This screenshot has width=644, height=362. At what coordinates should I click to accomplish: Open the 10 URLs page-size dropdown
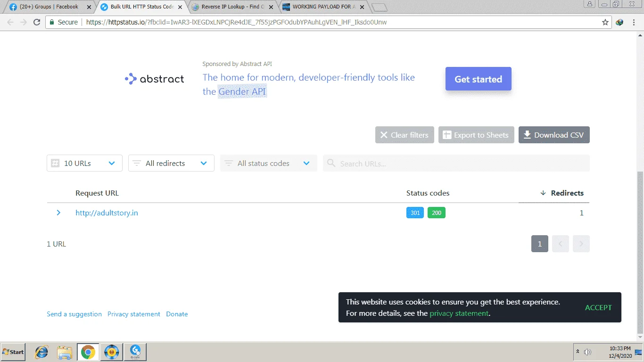[84, 163]
